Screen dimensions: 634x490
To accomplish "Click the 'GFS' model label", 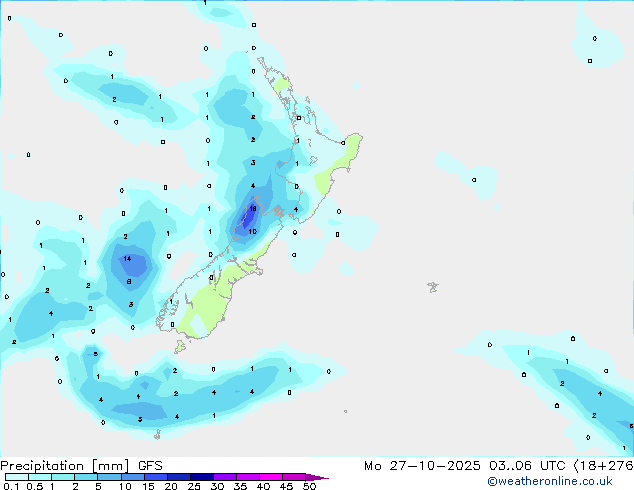I will pyautogui.click(x=150, y=466).
